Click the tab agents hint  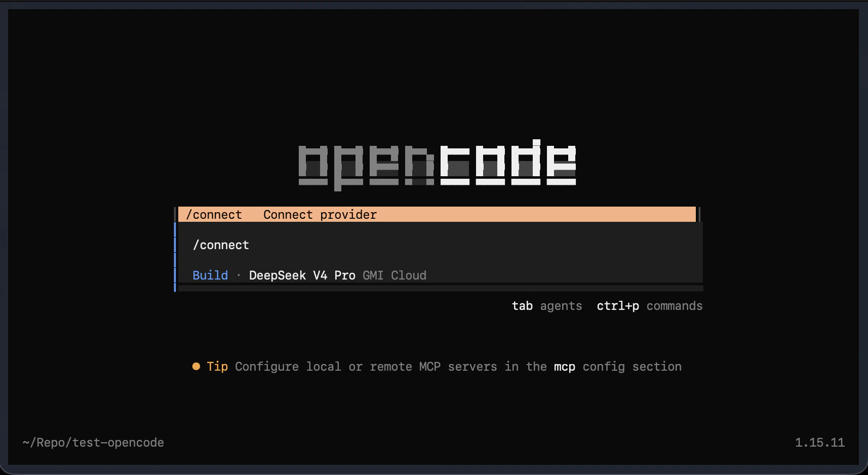tap(547, 306)
